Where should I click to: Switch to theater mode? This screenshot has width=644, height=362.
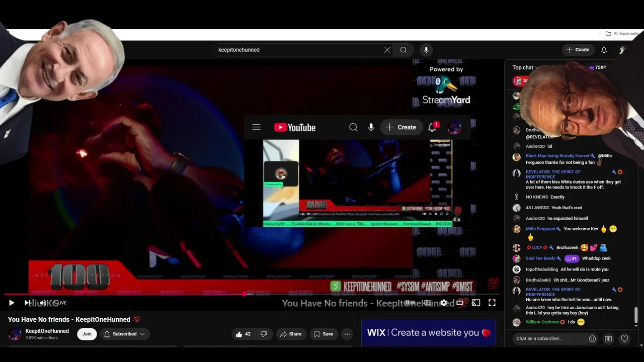460,303
